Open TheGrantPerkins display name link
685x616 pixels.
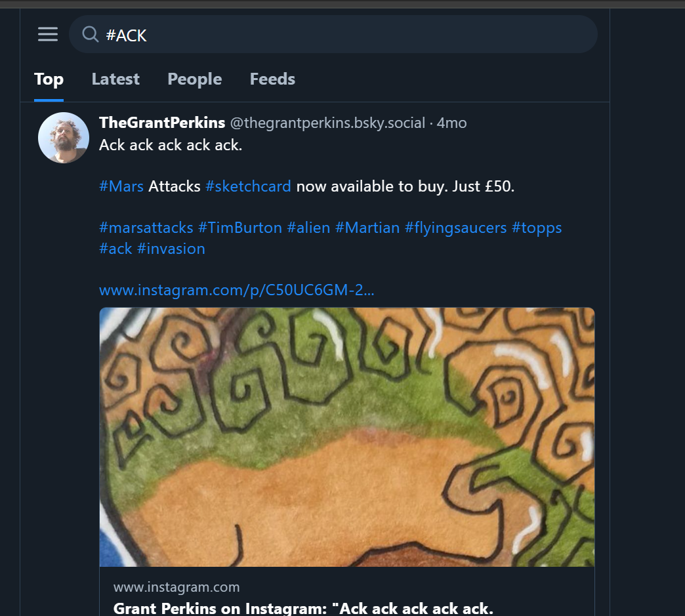pos(162,123)
